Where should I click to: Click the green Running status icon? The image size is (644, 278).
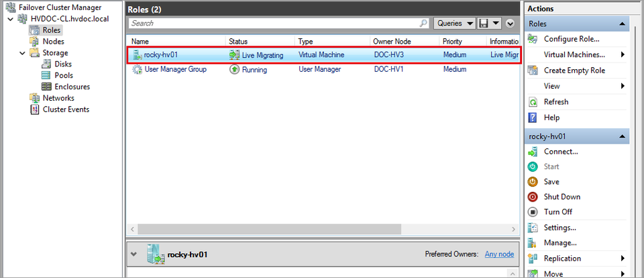click(234, 70)
